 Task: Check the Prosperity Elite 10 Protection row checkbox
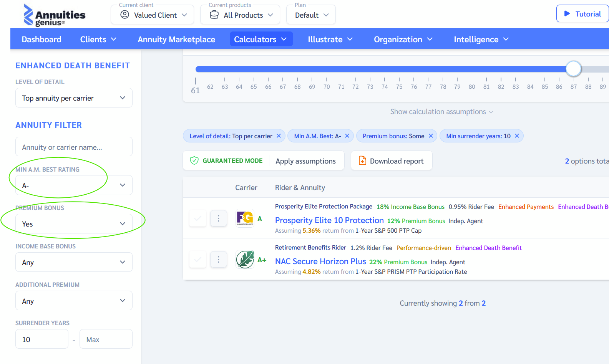(x=198, y=218)
